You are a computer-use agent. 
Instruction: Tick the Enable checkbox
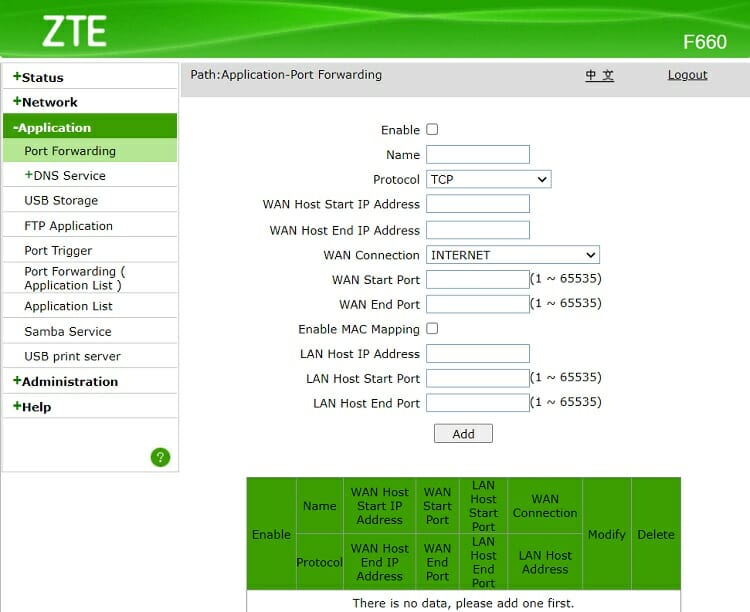[432, 130]
